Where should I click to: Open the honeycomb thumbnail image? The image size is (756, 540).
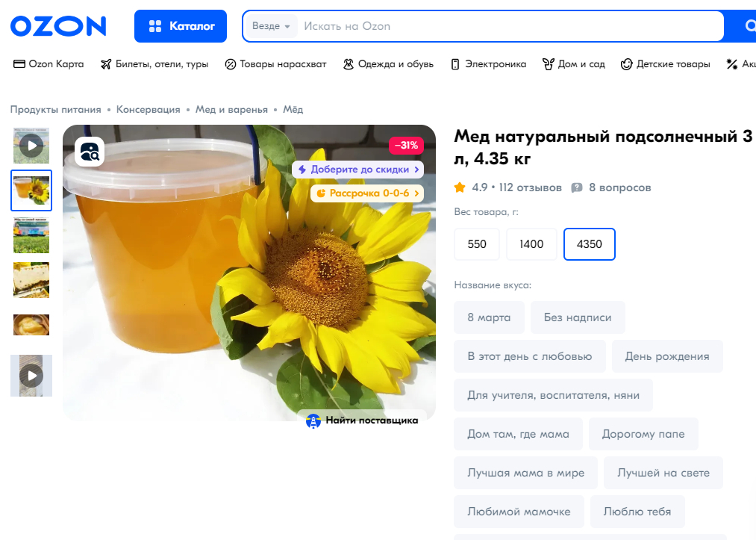pyautogui.click(x=31, y=280)
